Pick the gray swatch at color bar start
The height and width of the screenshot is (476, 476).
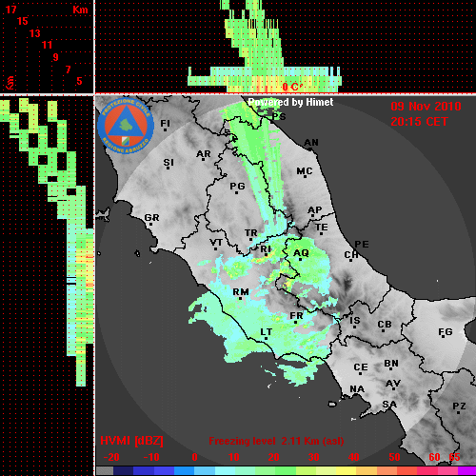click(x=104, y=471)
